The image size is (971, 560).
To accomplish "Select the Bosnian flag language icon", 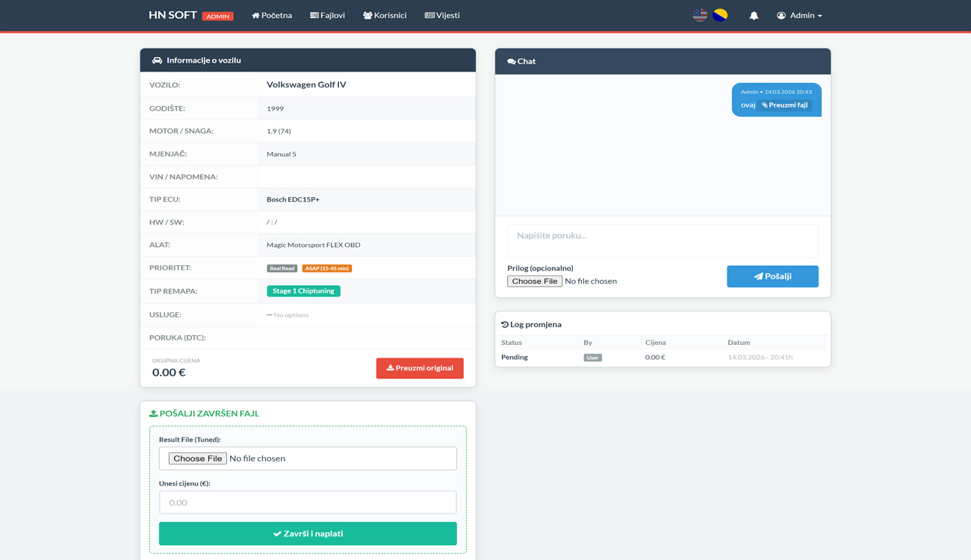I will 720,15.
